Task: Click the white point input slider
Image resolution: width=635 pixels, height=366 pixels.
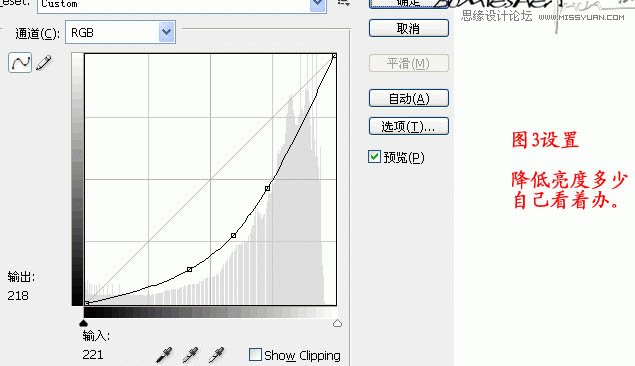Action: coord(337,323)
